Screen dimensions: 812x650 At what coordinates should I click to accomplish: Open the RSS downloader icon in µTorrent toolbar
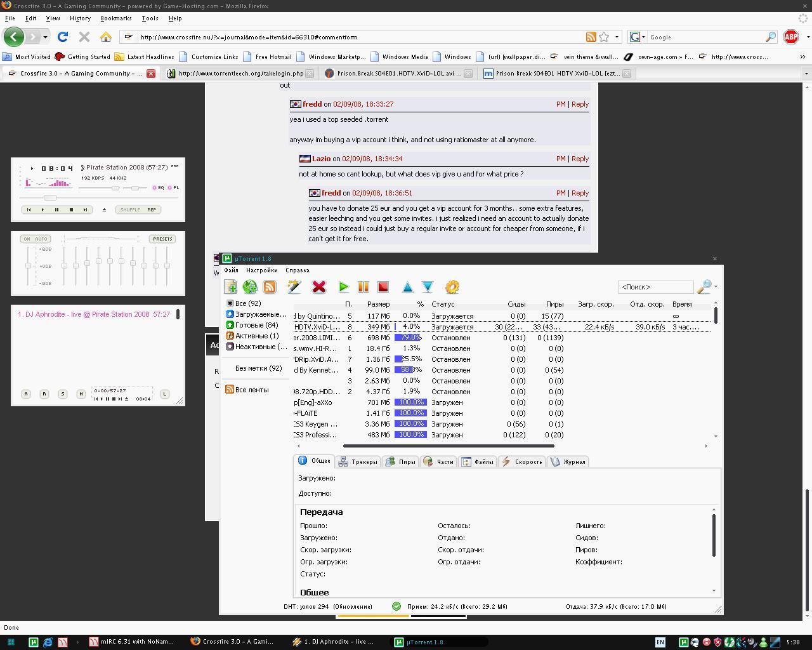(270, 287)
